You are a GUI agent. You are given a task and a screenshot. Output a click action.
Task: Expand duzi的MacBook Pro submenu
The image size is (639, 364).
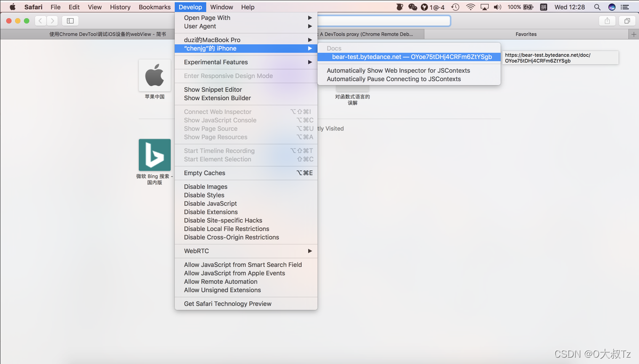click(x=247, y=40)
